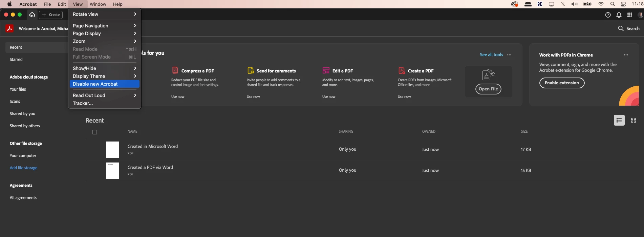Open Control Center icon in the menu bar
644x237 pixels.
tap(623, 4)
